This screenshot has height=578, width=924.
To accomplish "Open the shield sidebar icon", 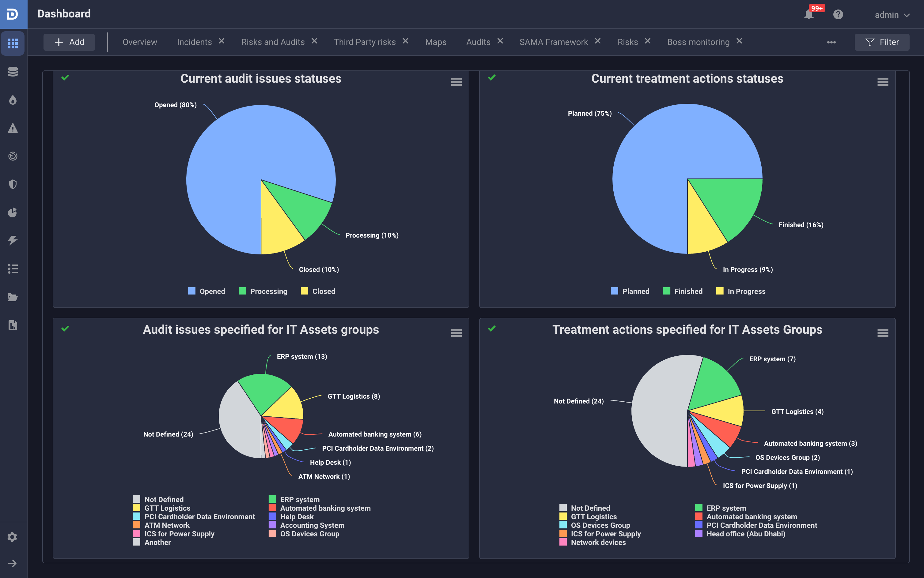I will point(13,184).
